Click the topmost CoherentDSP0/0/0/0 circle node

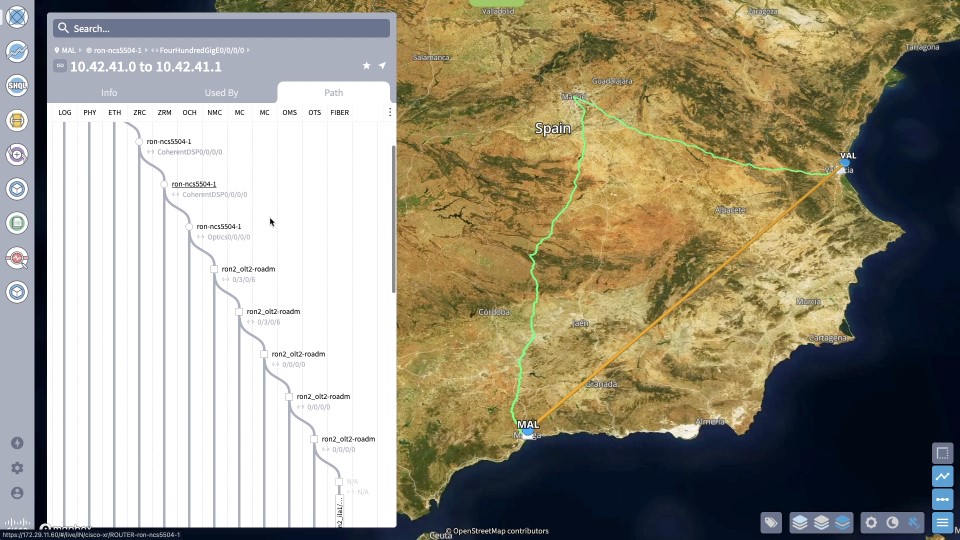pyautogui.click(x=139, y=142)
